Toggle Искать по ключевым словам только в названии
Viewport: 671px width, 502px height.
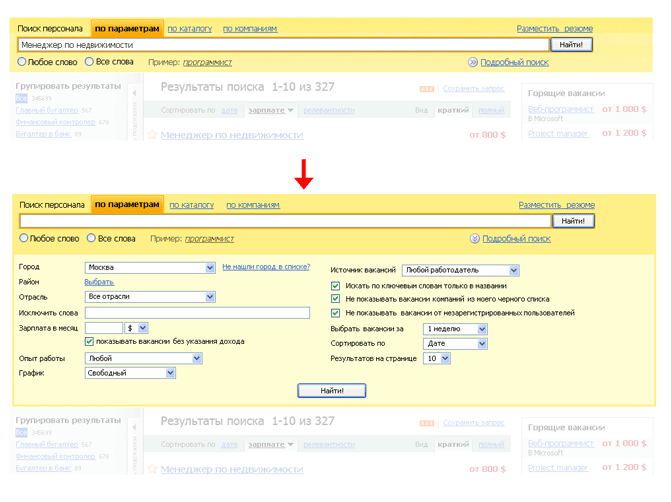coord(336,285)
